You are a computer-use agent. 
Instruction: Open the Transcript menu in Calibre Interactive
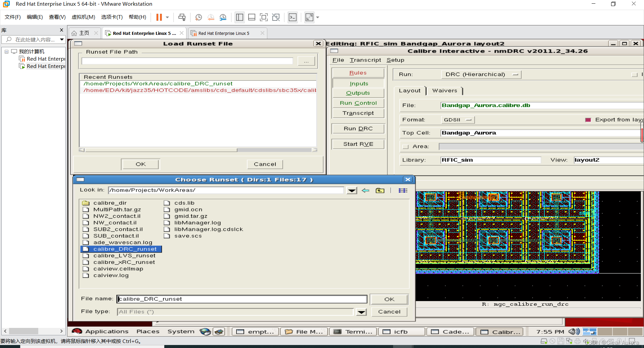365,60
